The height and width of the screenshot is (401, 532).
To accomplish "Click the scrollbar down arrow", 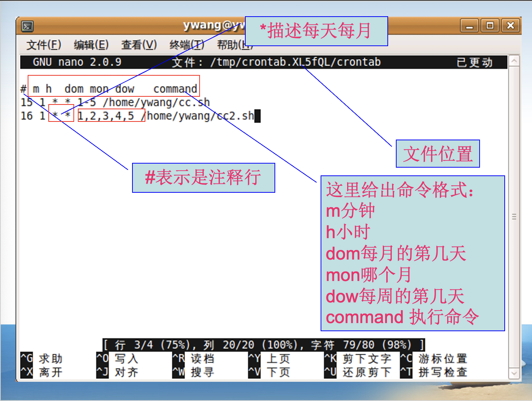I will [514, 373].
